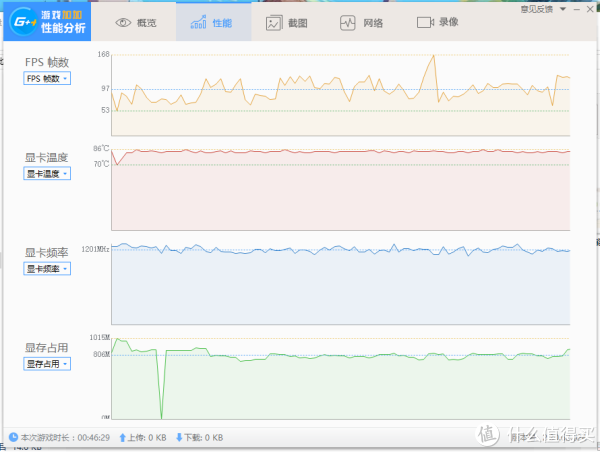Click the picture screenshot icon
600x452 pixels.
point(274,23)
